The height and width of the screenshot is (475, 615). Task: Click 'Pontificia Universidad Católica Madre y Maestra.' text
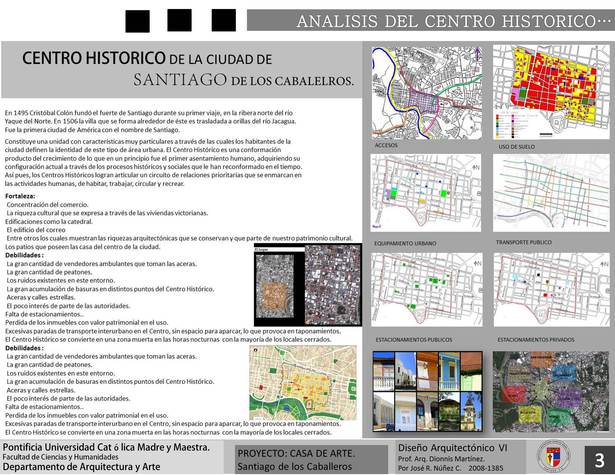106,447
